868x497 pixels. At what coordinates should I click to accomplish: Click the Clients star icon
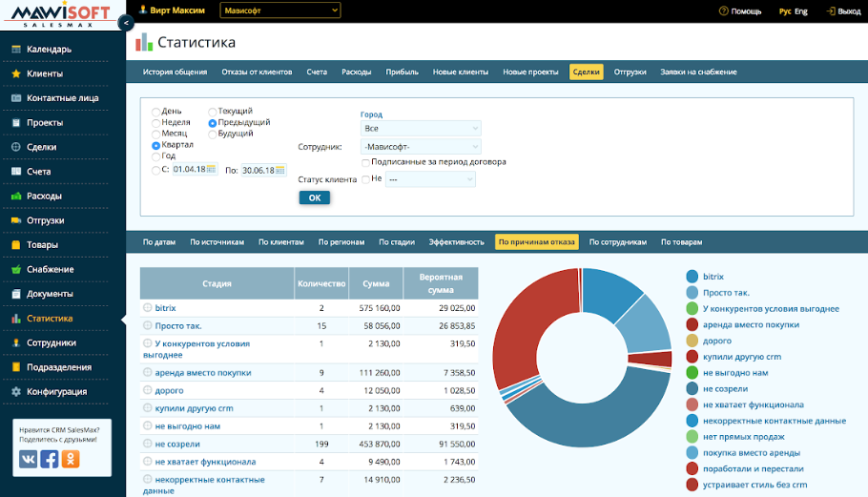pyautogui.click(x=16, y=73)
